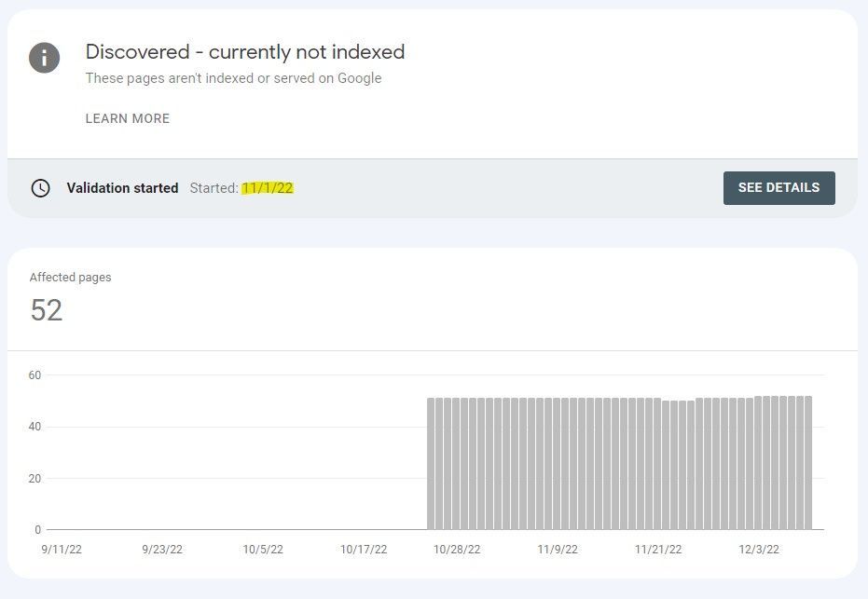Click the Affected pages label
868x599 pixels.
71,278
